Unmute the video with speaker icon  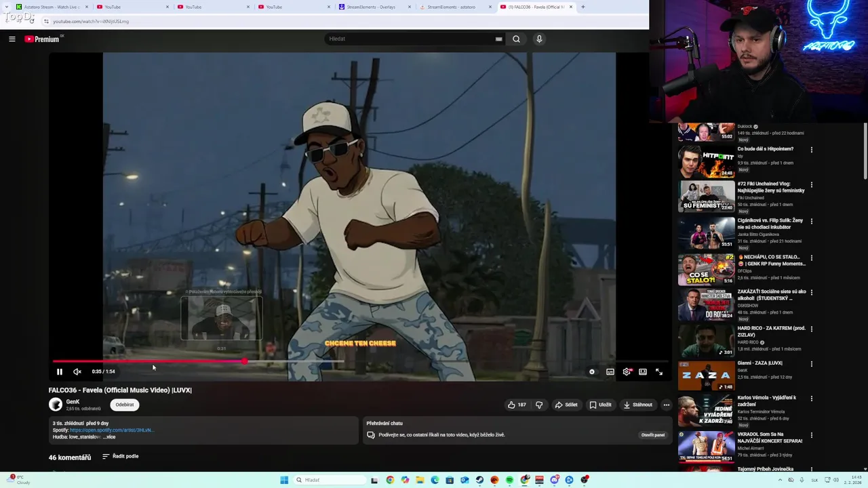click(x=77, y=371)
